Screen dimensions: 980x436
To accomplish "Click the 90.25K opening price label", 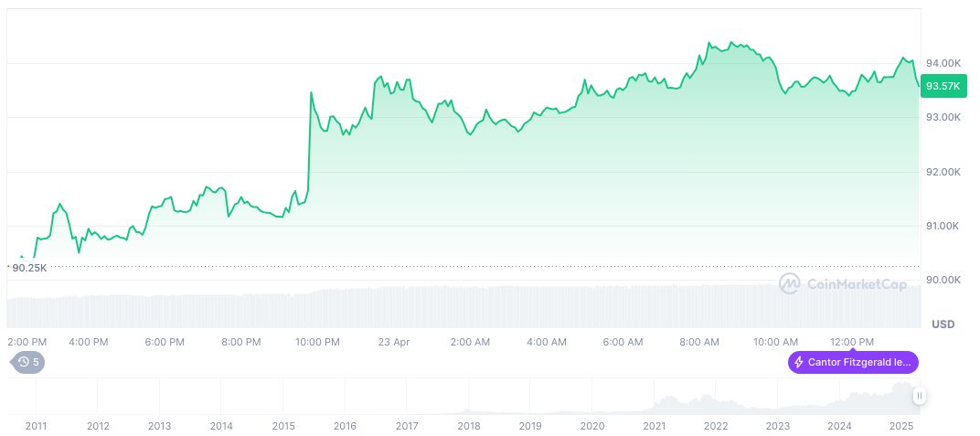I will [29, 268].
